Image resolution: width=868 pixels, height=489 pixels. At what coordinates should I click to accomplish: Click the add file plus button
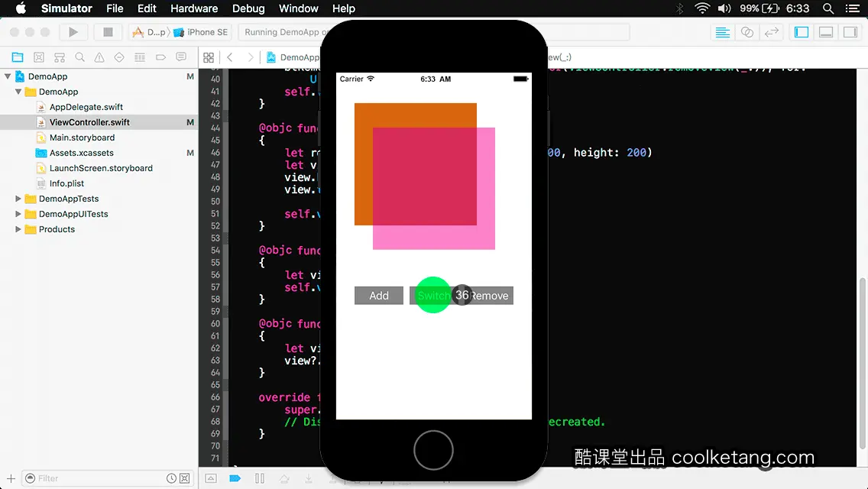(11, 478)
